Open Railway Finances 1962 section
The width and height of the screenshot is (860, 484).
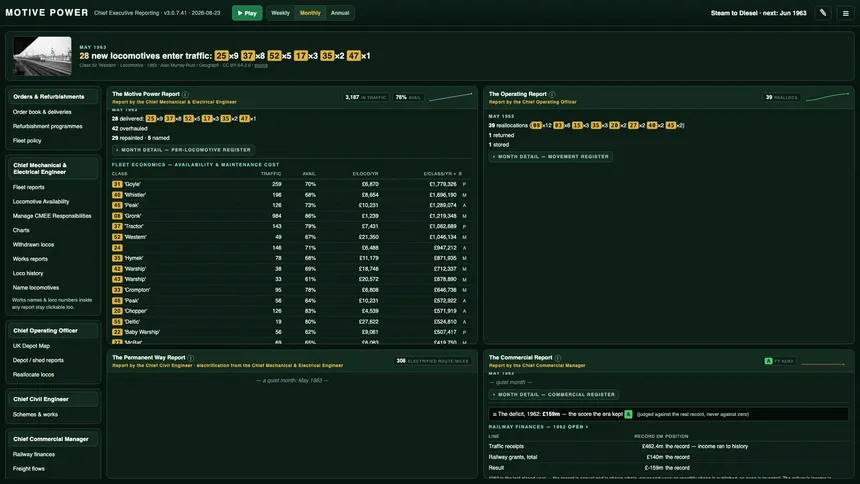[x=538, y=426]
